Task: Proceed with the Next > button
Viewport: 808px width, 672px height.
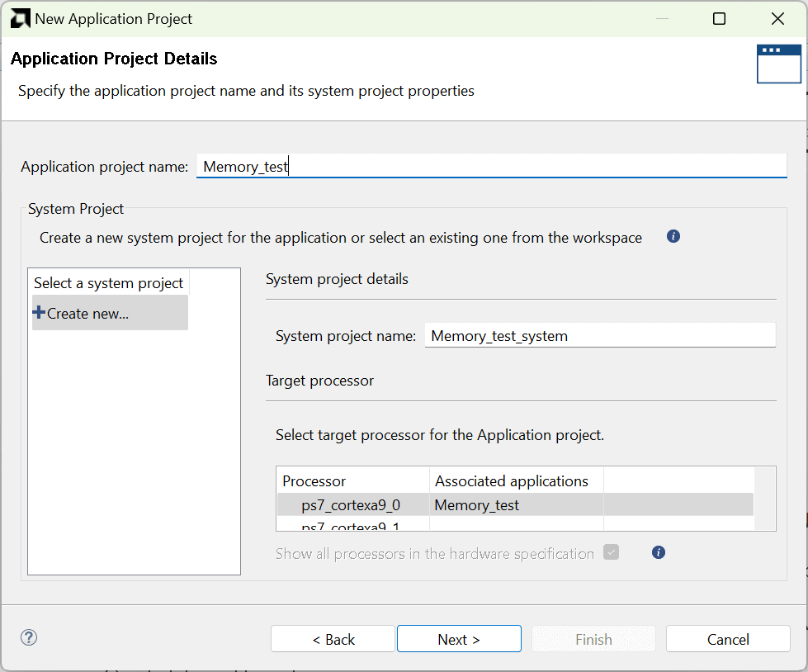Action: [459, 639]
